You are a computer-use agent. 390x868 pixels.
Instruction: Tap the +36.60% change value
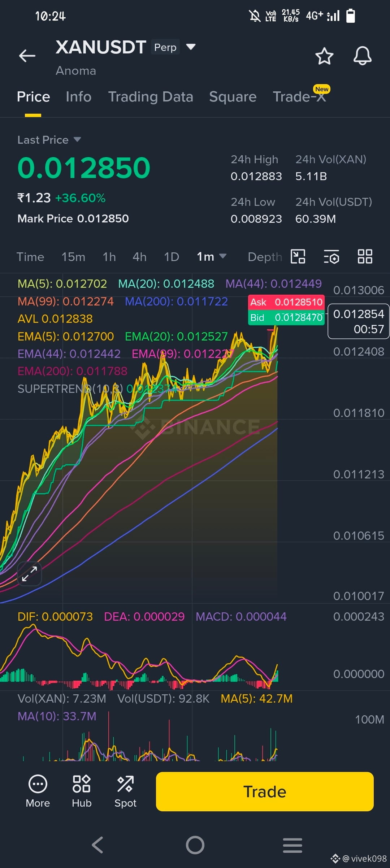coord(80,198)
